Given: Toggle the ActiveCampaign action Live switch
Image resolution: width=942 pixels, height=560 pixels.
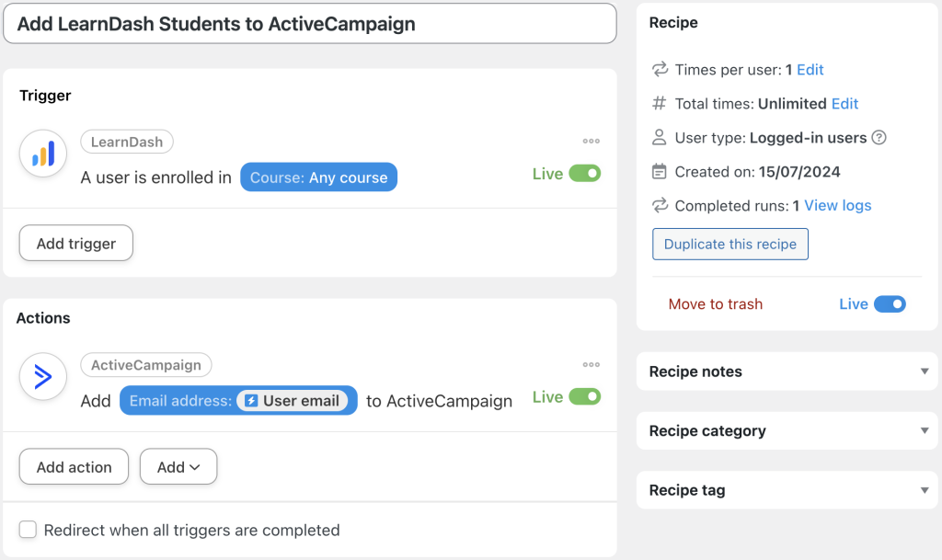Looking at the screenshot, I should pos(584,396).
